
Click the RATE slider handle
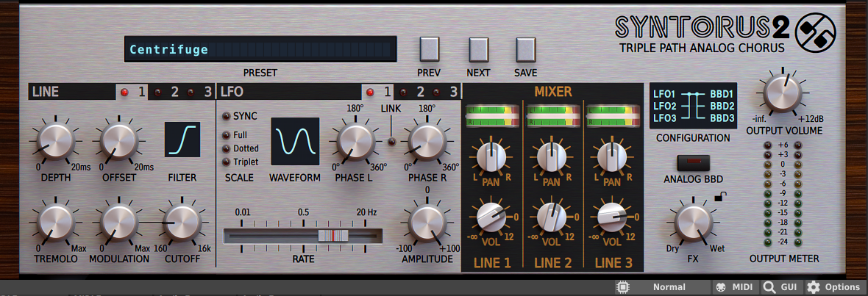coord(332,235)
